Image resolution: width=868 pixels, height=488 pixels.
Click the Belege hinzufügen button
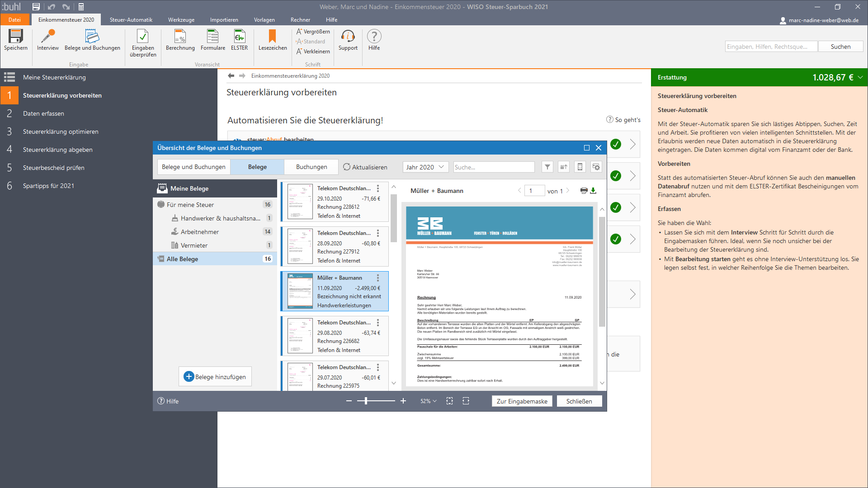[215, 377]
